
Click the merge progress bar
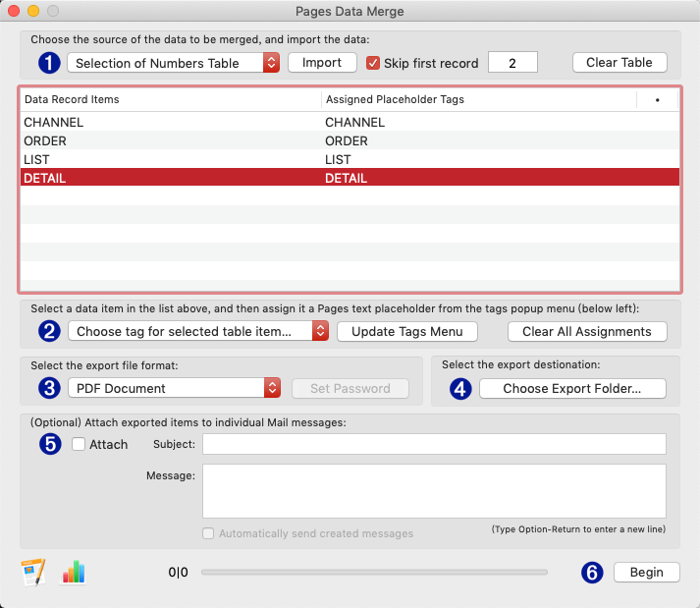point(374,572)
